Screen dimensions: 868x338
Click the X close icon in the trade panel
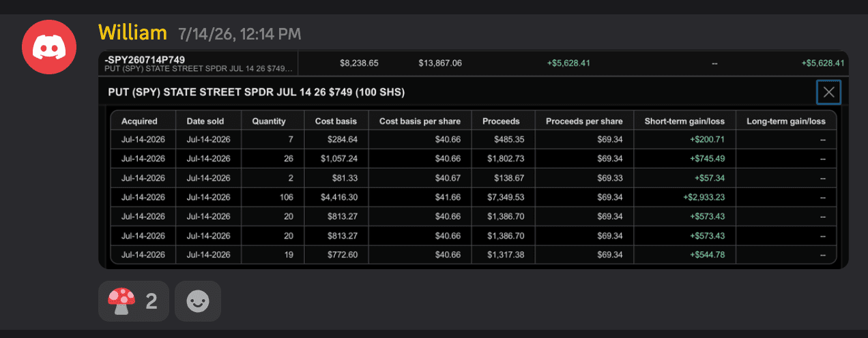coord(828,93)
